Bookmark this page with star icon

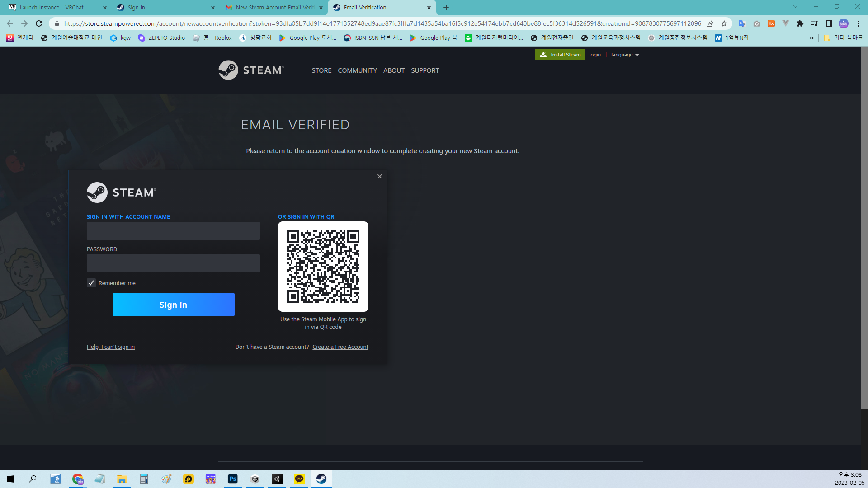[x=724, y=23]
